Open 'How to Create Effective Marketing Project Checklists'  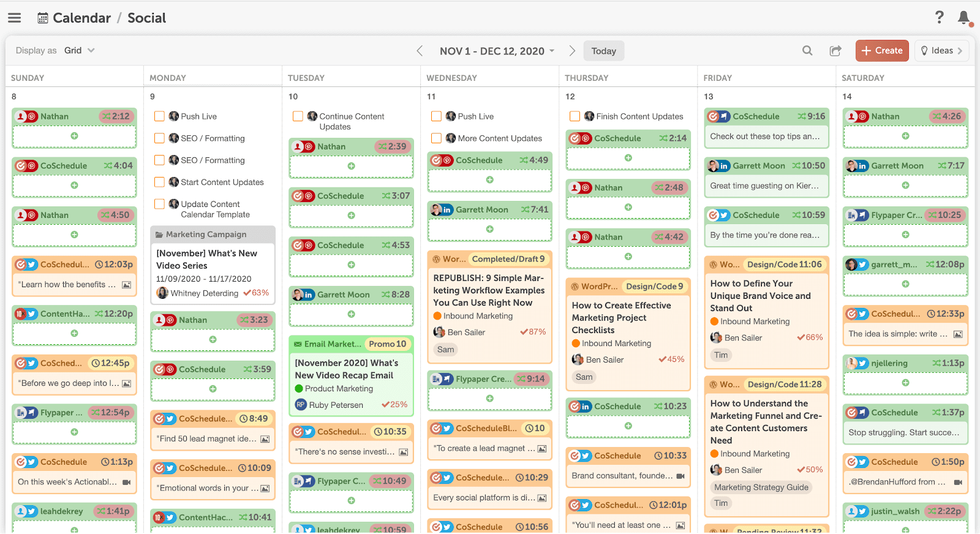pos(622,318)
